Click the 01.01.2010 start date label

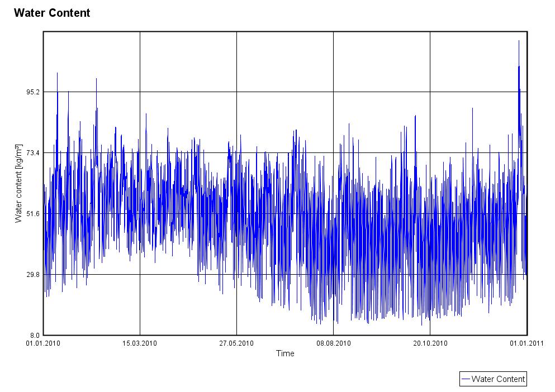tap(43, 343)
